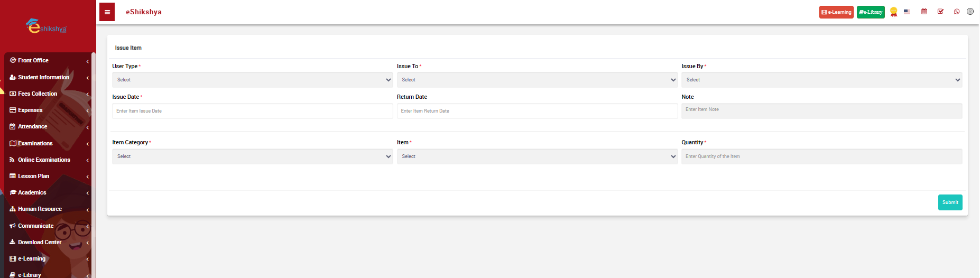This screenshot has height=278, width=980.
Task: Expand the Item select box
Action: click(x=537, y=156)
